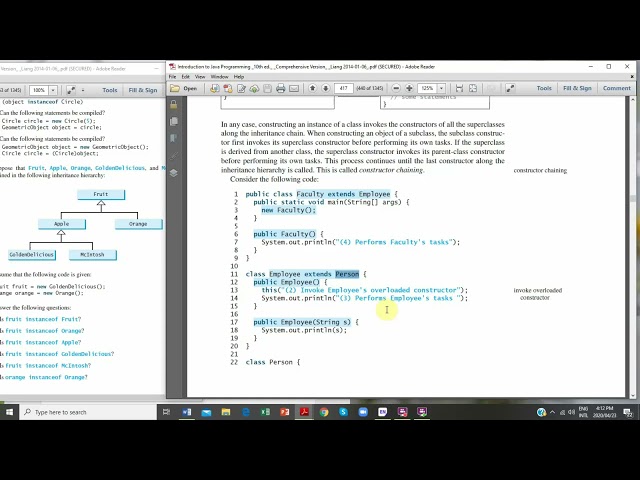
Task: Zoom out with the minus icon
Action: 396,88
